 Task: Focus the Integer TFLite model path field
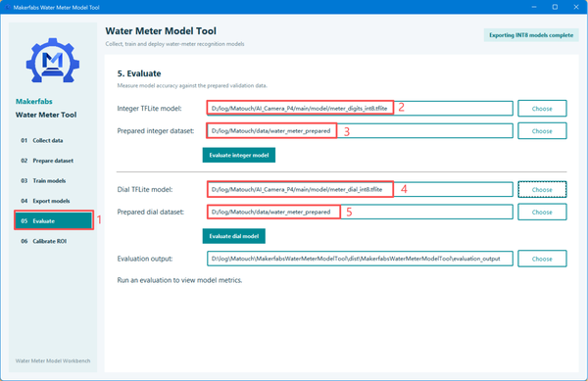(x=360, y=109)
